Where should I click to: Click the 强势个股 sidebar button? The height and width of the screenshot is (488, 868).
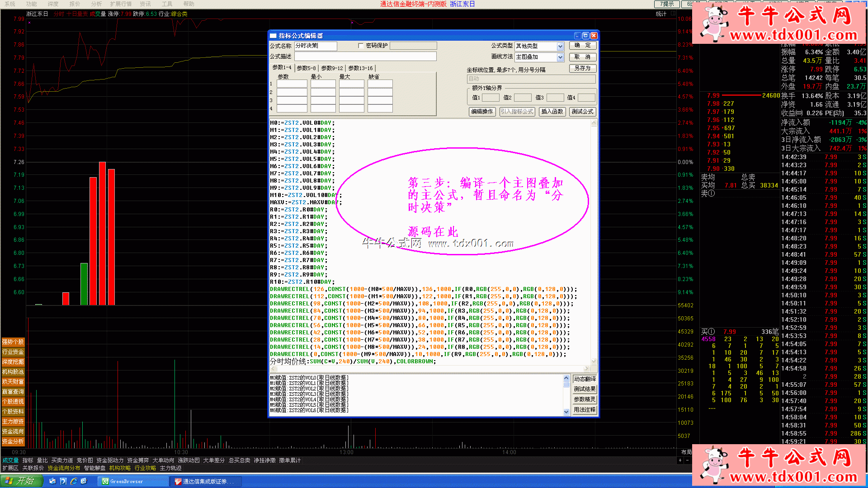pyautogui.click(x=13, y=342)
